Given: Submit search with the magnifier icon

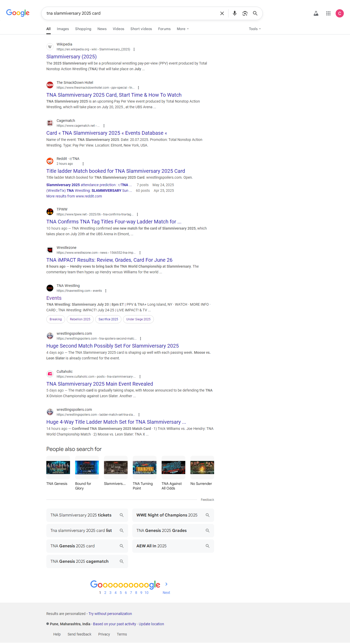Looking at the screenshot, I should [255, 13].
